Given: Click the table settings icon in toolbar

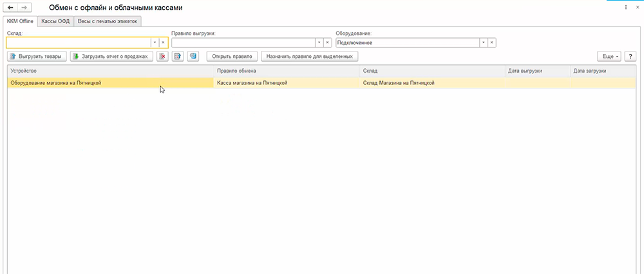Looking at the screenshot, I should pyautogui.click(x=178, y=56).
